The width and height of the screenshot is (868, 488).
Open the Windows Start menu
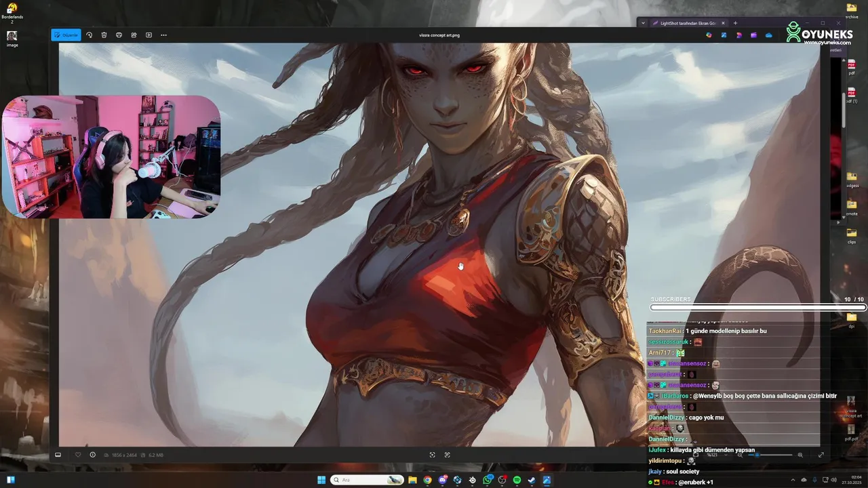321,480
